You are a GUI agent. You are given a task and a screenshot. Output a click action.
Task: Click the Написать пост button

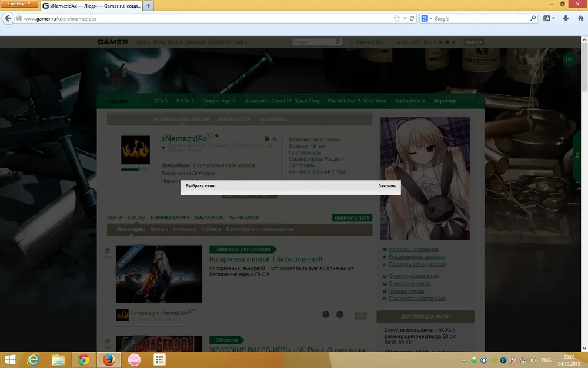point(352,218)
